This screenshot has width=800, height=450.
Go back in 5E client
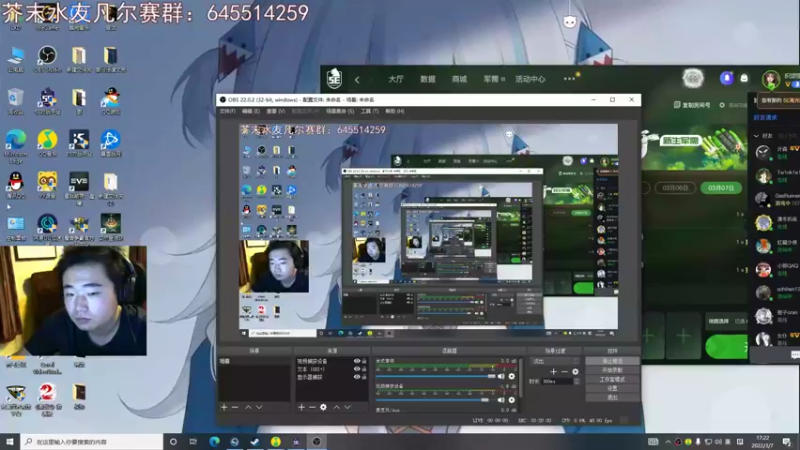point(357,80)
